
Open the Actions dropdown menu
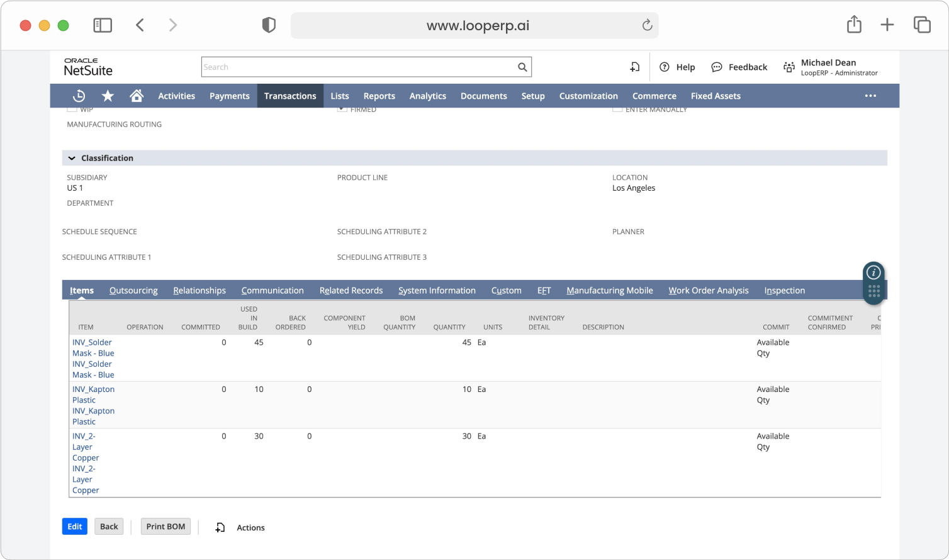click(x=250, y=527)
